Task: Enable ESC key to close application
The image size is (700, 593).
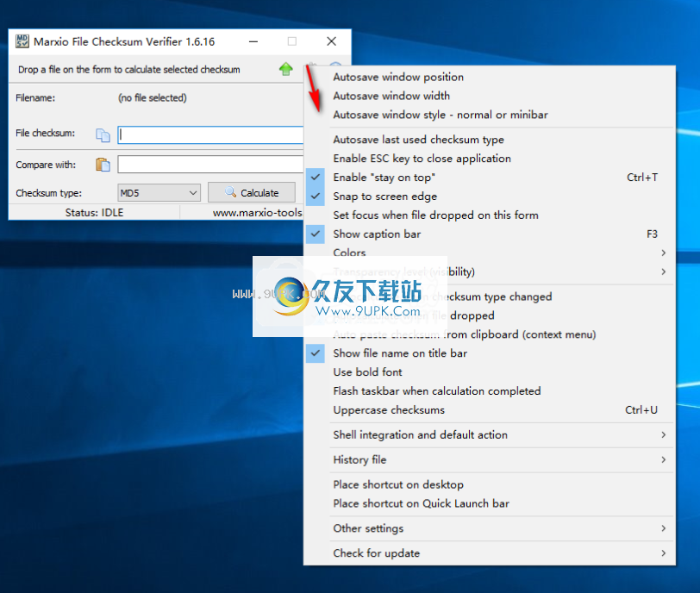Action: pos(490,159)
